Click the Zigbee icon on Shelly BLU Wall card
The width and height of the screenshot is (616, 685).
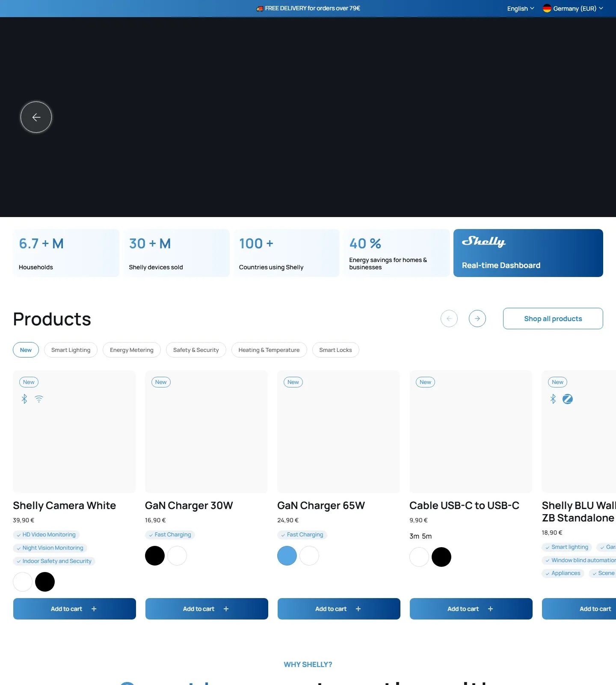tap(568, 399)
